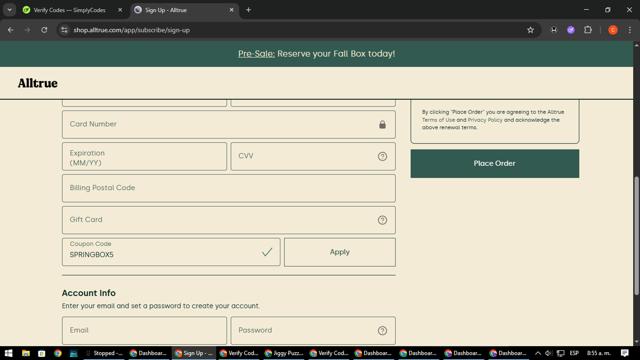
Task: Click the taskbar clock showing 8:55 a.m.
Action: [598, 353]
